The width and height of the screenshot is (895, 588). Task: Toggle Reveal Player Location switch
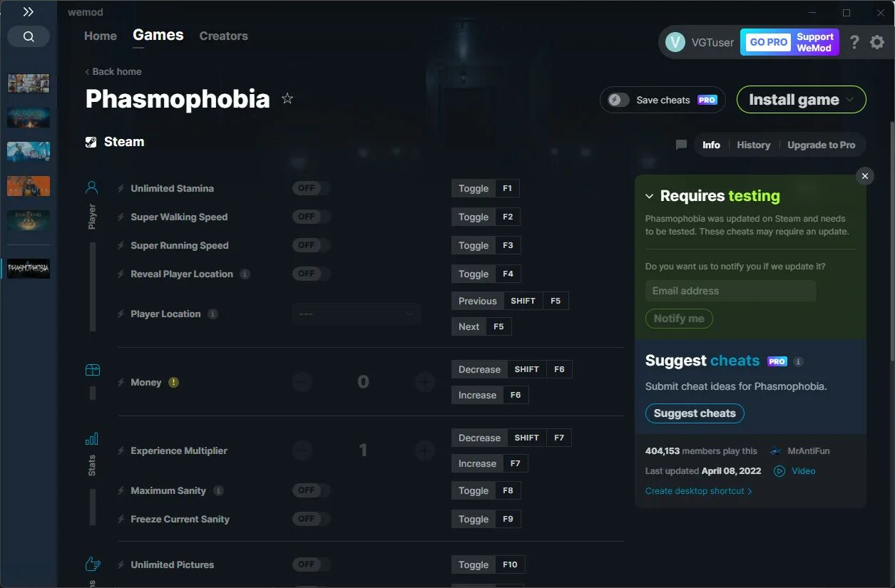coord(312,274)
